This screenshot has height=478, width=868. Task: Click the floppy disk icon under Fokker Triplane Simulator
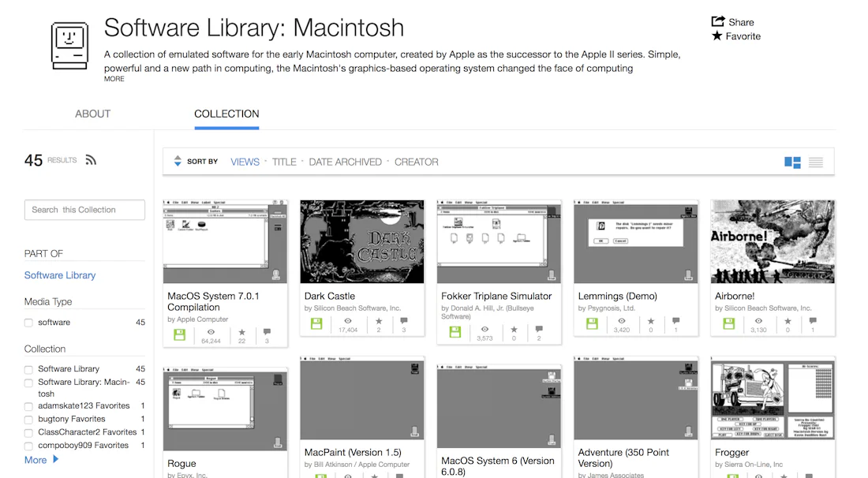[455, 332]
